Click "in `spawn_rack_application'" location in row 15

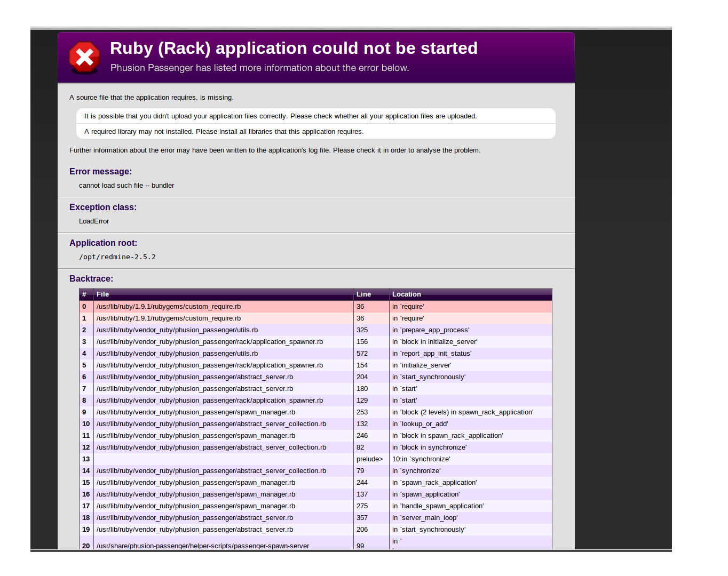tap(434, 483)
